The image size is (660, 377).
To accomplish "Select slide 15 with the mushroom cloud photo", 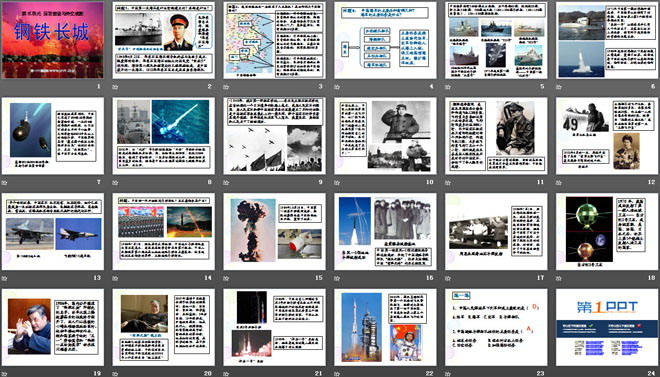I will 274,231.
